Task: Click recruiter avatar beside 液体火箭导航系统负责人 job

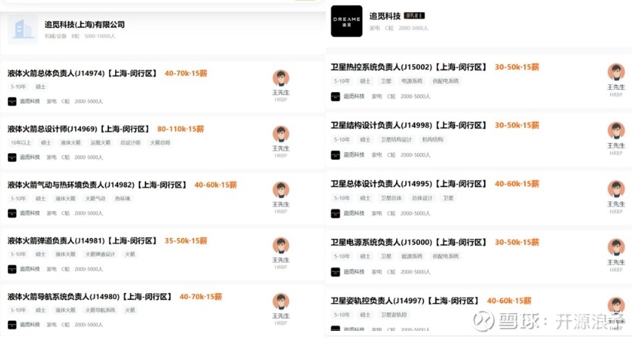Action: (281, 302)
